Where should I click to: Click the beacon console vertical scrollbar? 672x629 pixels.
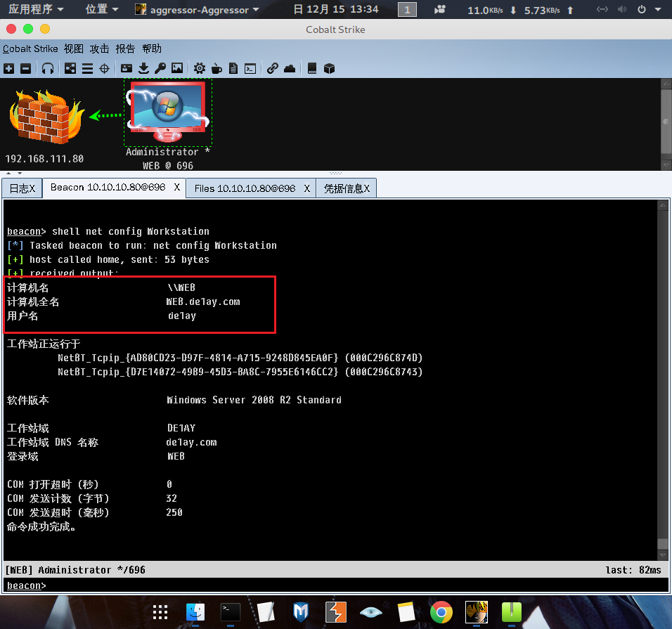[663, 380]
